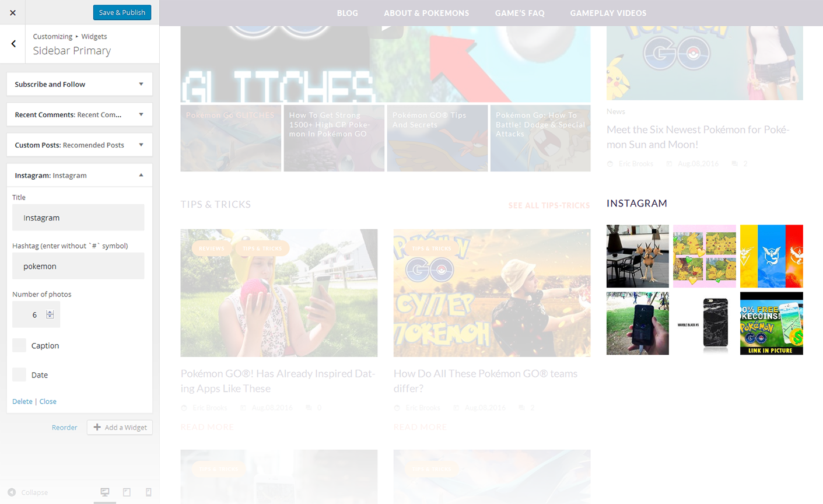Click the plus icon on Add a Widget
This screenshot has width=823, height=504.
pyautogui.click(x=97, y=427)
